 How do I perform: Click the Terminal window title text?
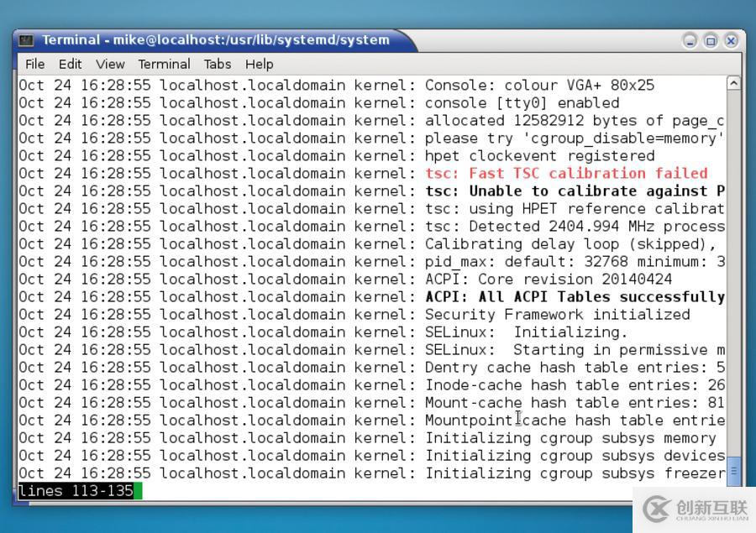coord(216,40)
